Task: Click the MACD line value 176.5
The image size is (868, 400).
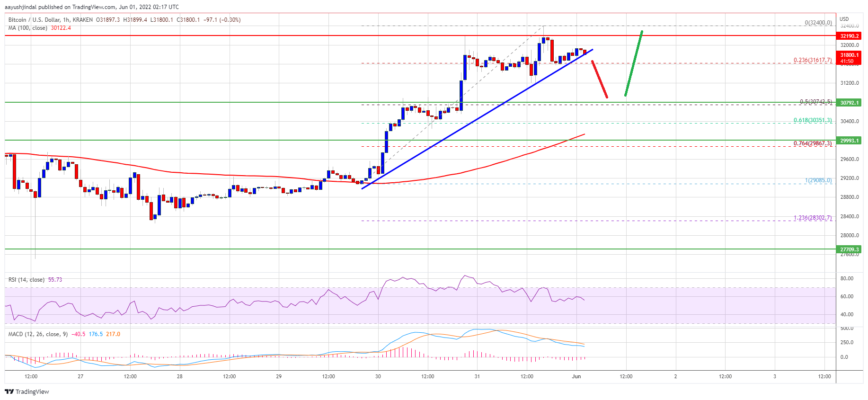Action: point(96,334)
